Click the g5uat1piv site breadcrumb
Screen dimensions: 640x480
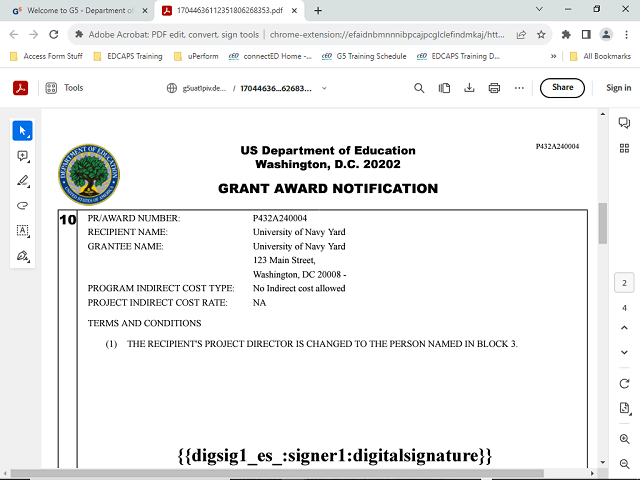pos(196,88)
